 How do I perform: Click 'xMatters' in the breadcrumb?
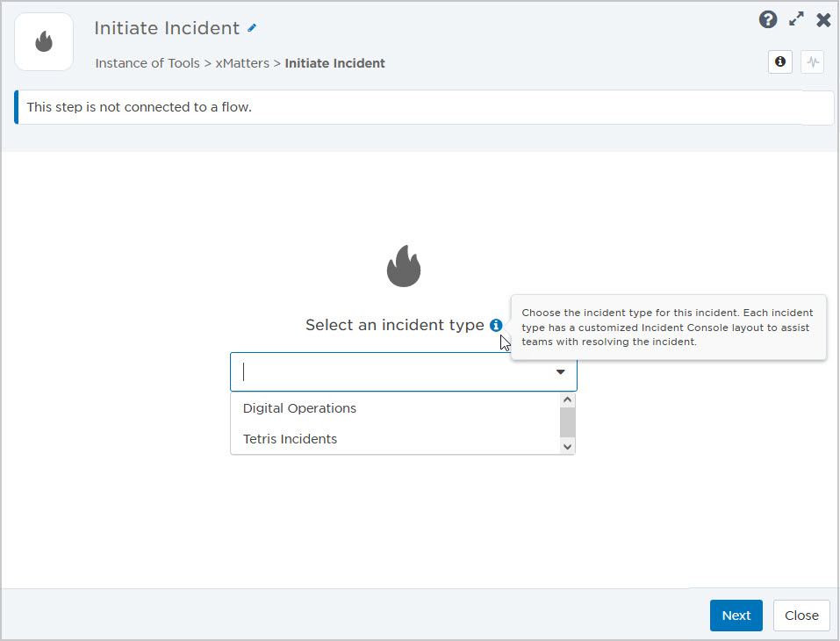coord(242,63)
